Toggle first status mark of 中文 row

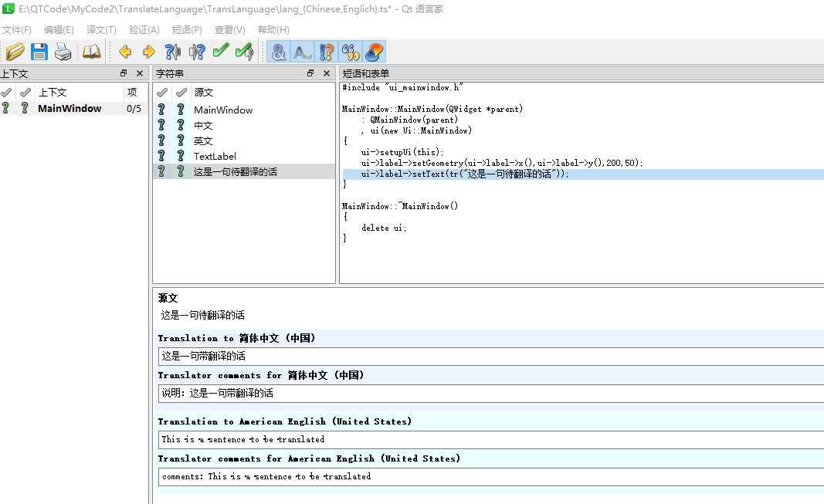[x=162, y=125]
